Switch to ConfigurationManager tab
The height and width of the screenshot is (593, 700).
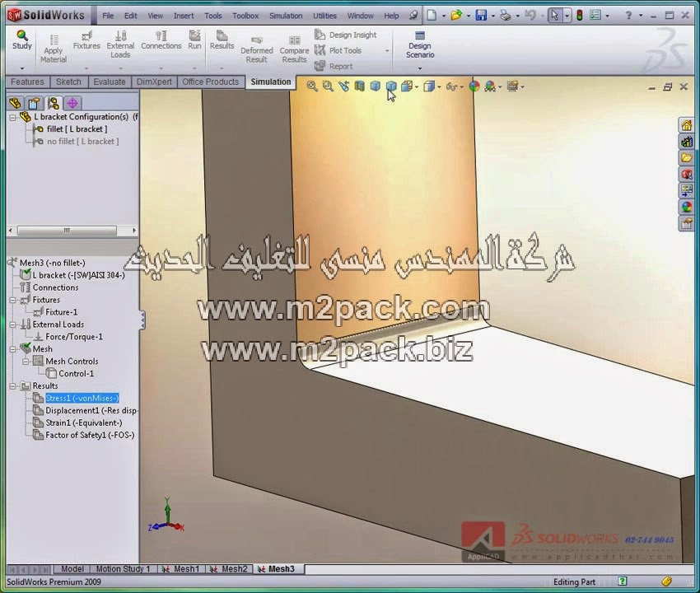(54, 103)
